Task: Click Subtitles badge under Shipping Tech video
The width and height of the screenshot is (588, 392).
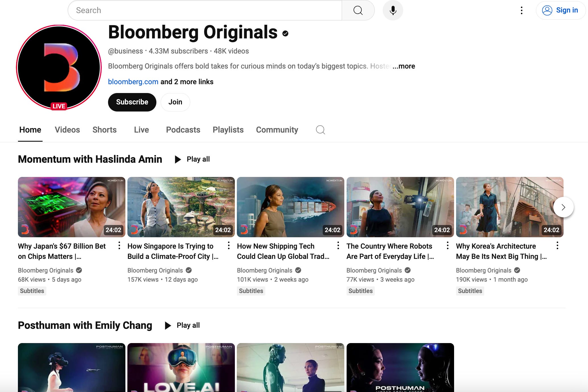Action: point(251,291)
